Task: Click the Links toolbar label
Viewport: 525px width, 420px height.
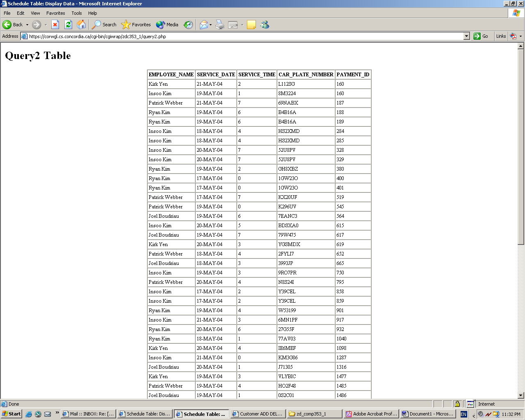Action: coord(501,36)
